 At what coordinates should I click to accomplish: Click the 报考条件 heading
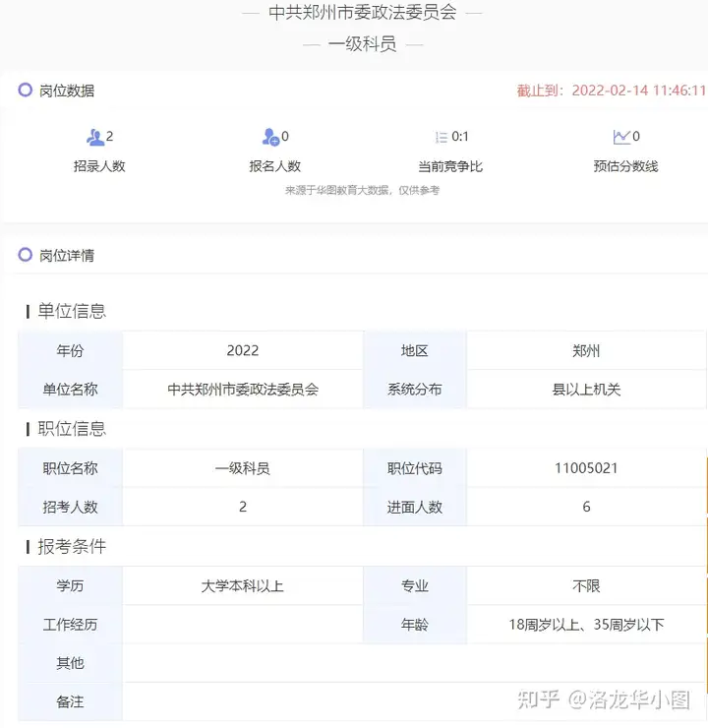(x=72, y=546)
